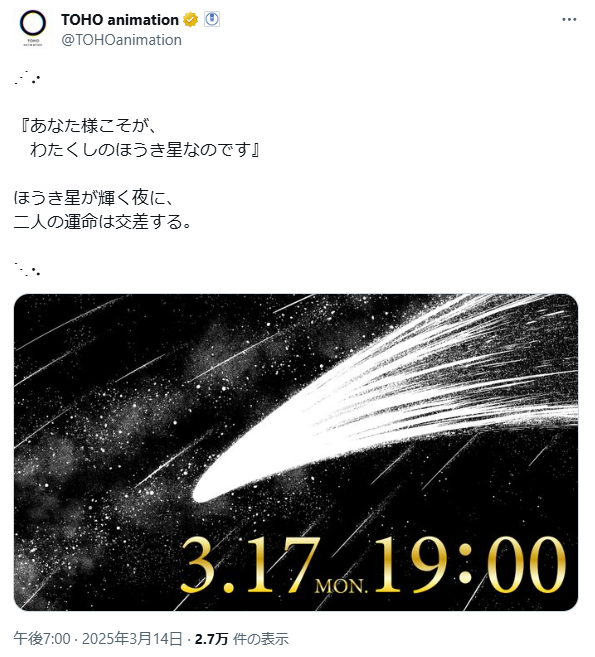Click the sentence 二人の運命は交差する。
Viewport: 595px width, 657px height.
(103, 222)
